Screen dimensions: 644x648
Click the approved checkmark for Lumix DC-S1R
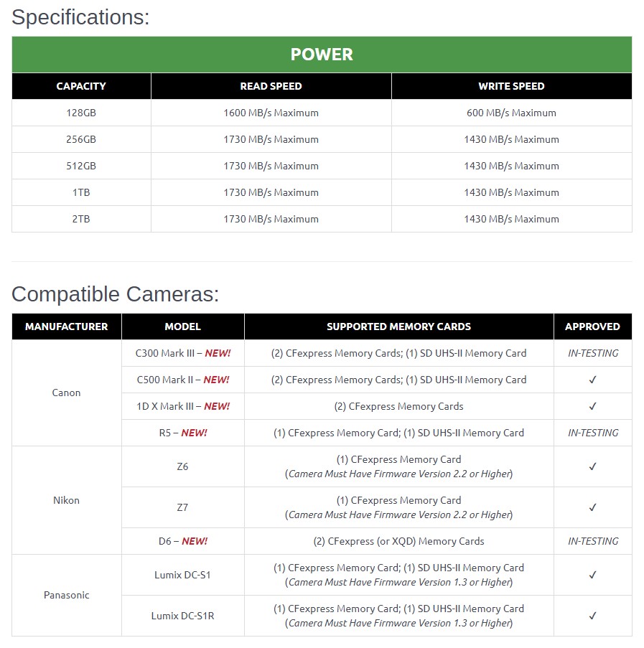pos(592,616)
